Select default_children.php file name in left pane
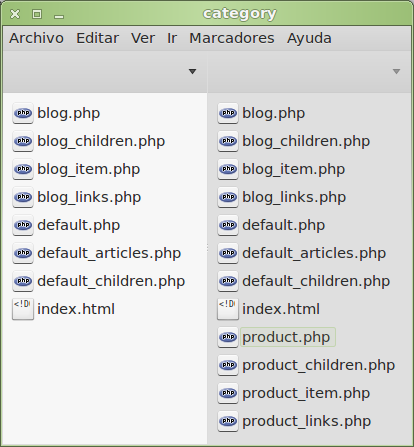Image resolution: width=414 pixels, height=447 pixels. point(111,281)
